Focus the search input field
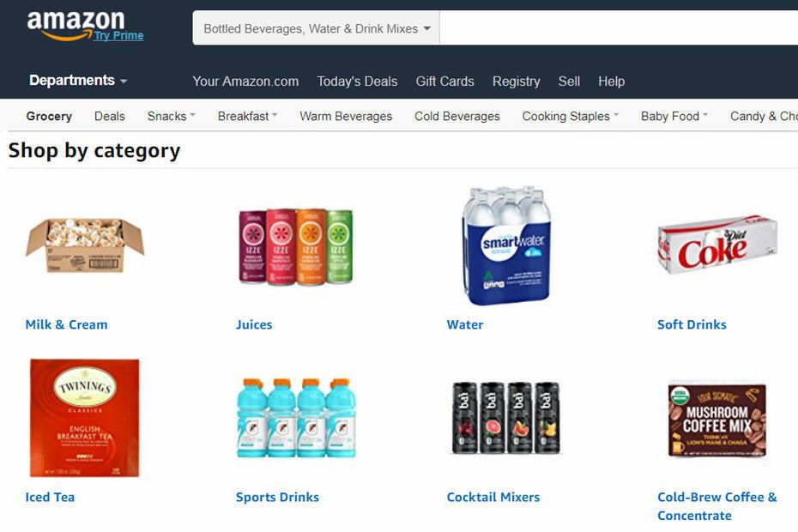The width and height of the screenshot is (798, 532). tap(619, 28)
